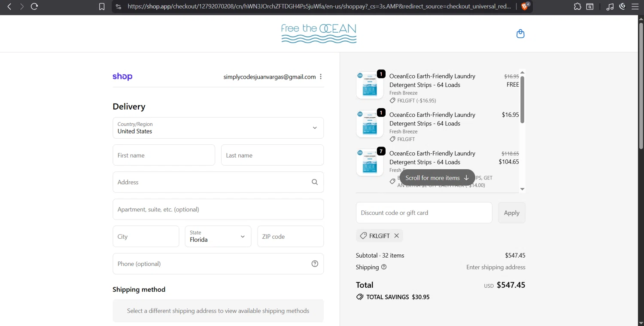Show phone number help question mark
Viewport: 644px width, 326px height.
pos(315,264)
